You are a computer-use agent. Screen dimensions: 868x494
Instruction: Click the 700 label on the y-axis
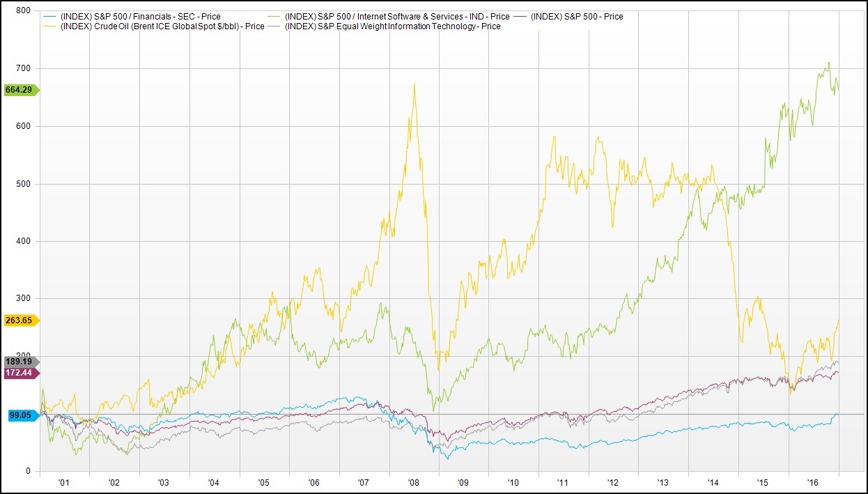[22, 68]
